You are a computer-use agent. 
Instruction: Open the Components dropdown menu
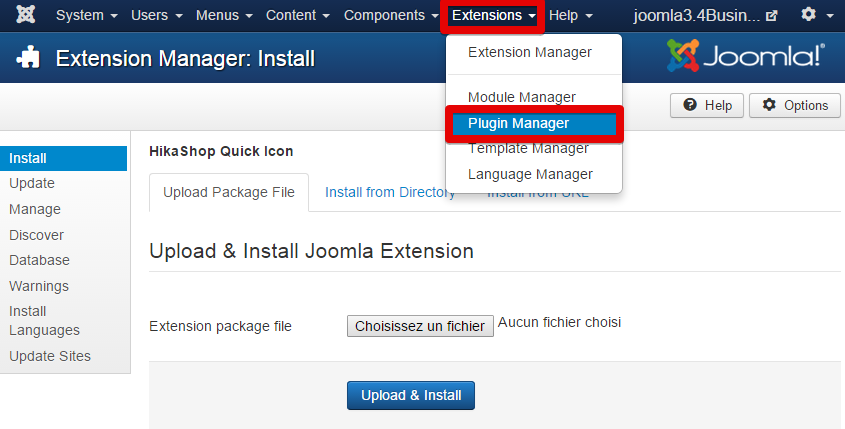tap(391, 15)
